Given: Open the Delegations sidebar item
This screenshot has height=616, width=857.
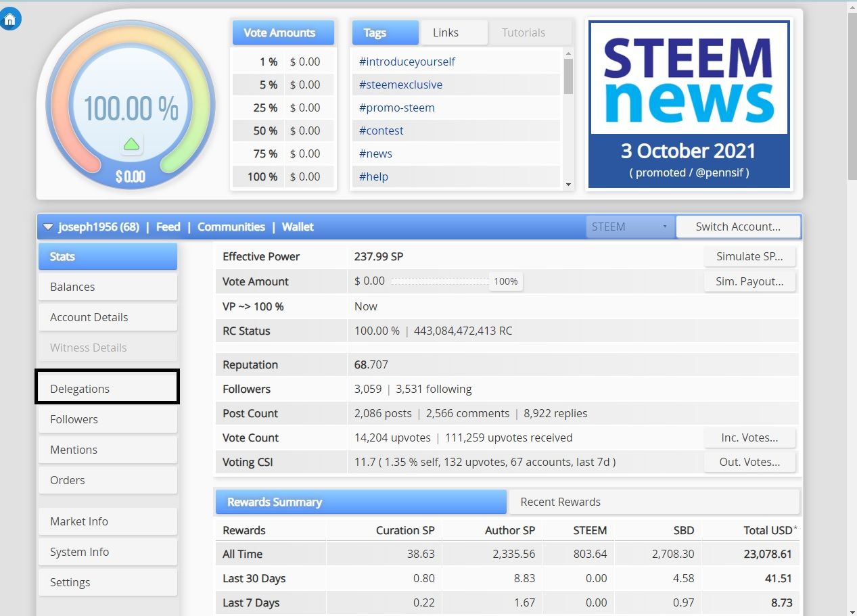Looking at the screenshot, I should click(108, 389).
